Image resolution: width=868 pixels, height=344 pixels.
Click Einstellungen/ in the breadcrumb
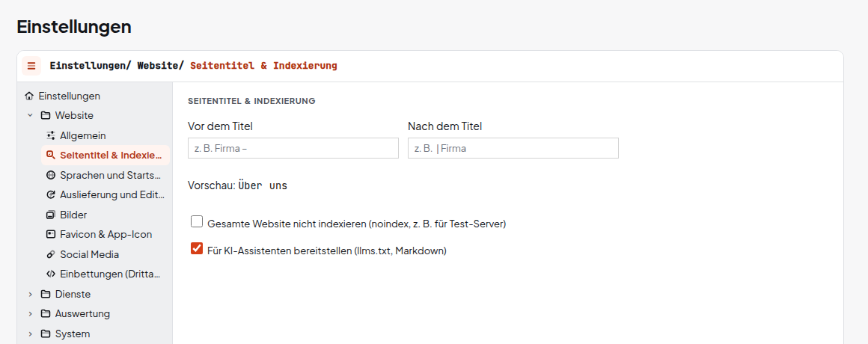pos(91,66)
